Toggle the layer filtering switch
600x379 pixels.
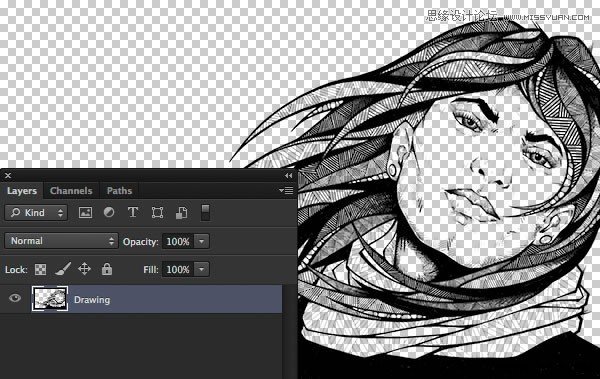point(205,212)
